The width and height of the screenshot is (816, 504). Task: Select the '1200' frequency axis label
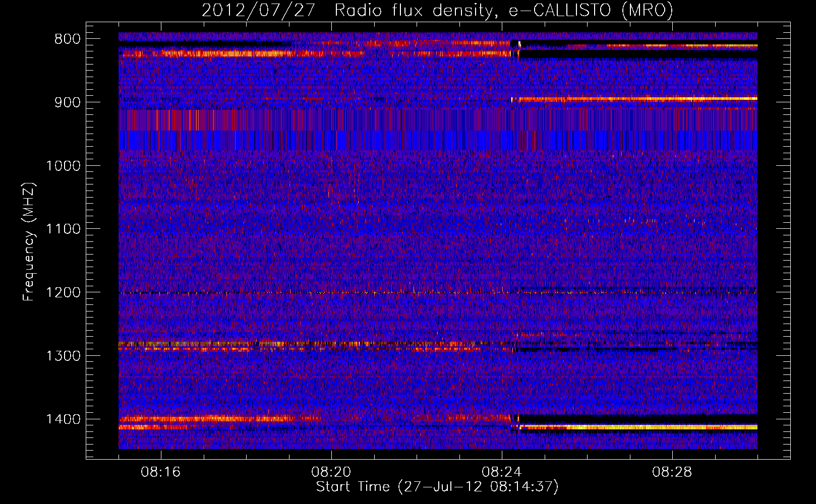click(x=64, y=293)
